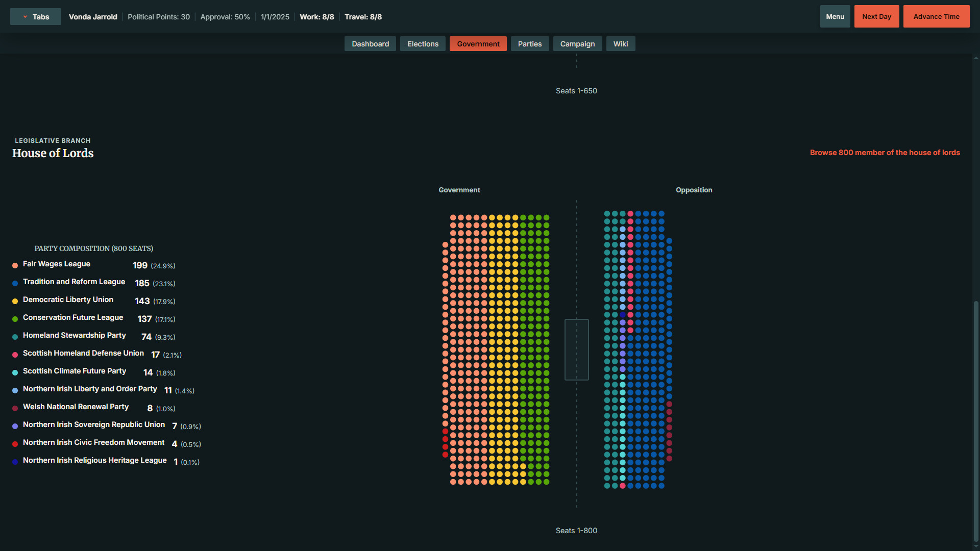Select Tradition and Reform League party name
This screenshot has height=551, width=980.
coord(74,282)
